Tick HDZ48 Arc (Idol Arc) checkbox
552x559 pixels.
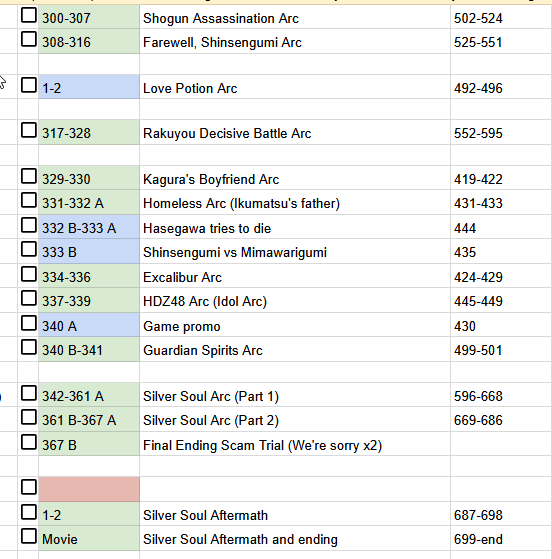(x=29, y=298)
